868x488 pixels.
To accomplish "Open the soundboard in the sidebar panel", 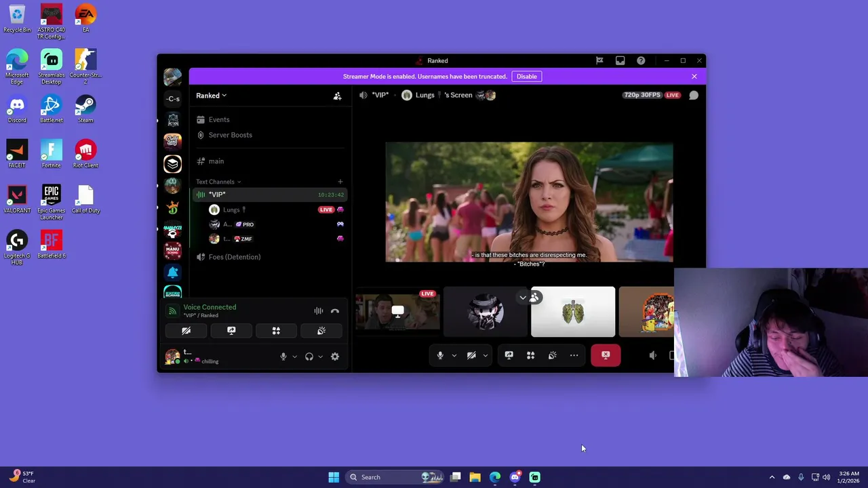I will (321, 331).
